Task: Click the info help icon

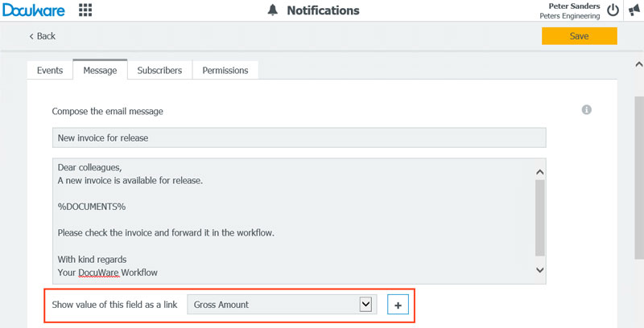Action: 587,110
